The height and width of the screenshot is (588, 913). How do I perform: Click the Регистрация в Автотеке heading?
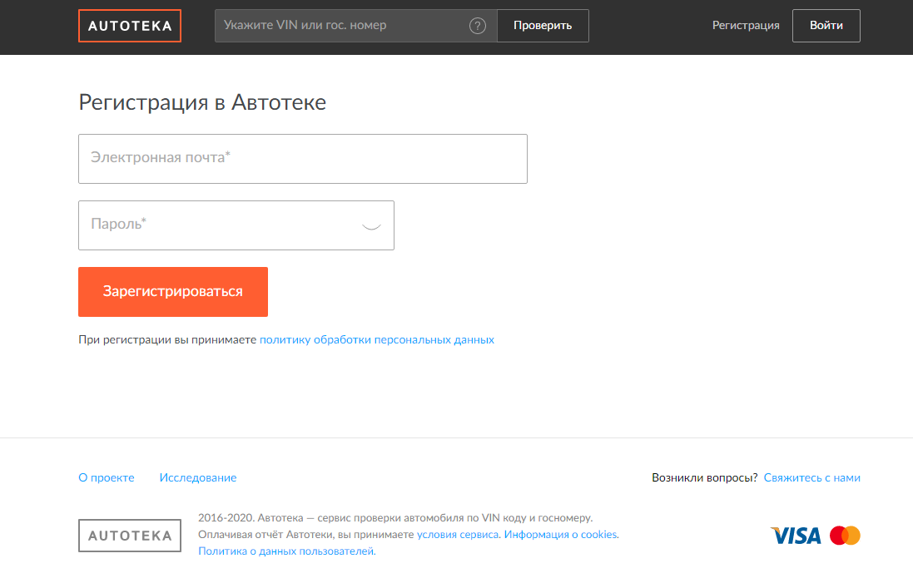tap(202, 102)
